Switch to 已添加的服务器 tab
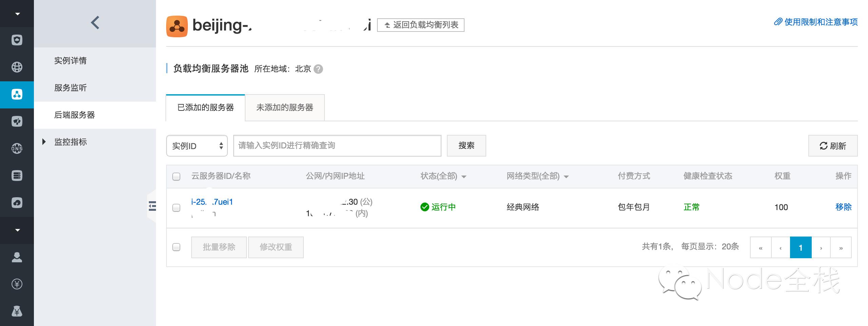 click(205, 108)
